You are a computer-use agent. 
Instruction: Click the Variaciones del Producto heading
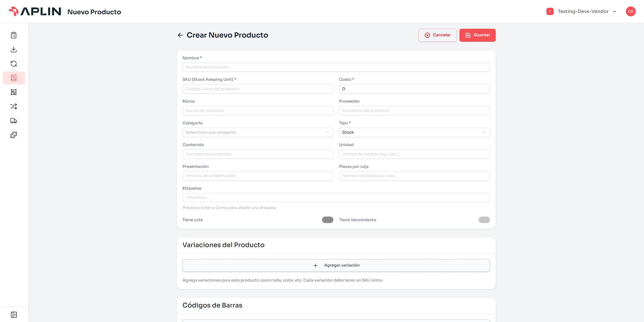click(223, 245)
